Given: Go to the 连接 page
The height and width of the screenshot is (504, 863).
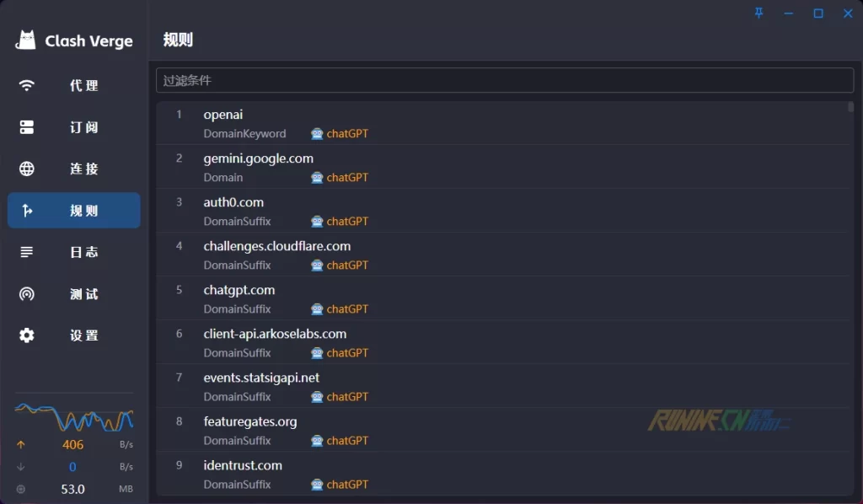Looking at the screenshot, I should coord(83,169).
